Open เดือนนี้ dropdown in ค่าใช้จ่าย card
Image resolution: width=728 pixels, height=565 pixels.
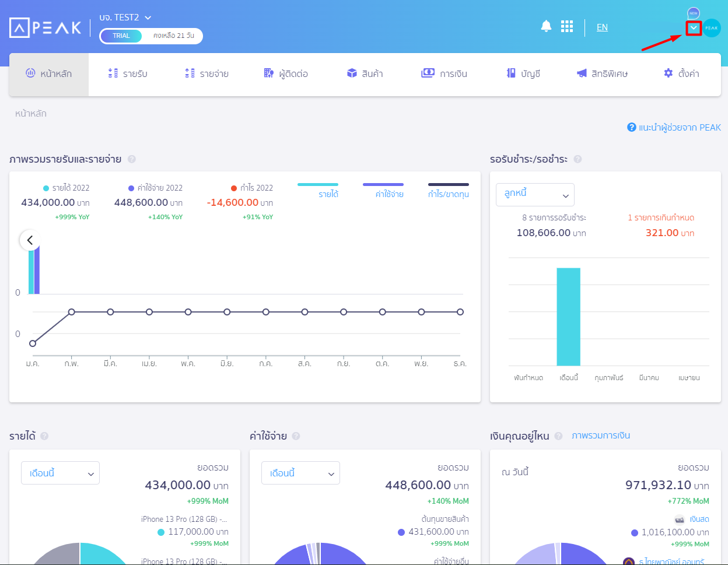(300, 473)
